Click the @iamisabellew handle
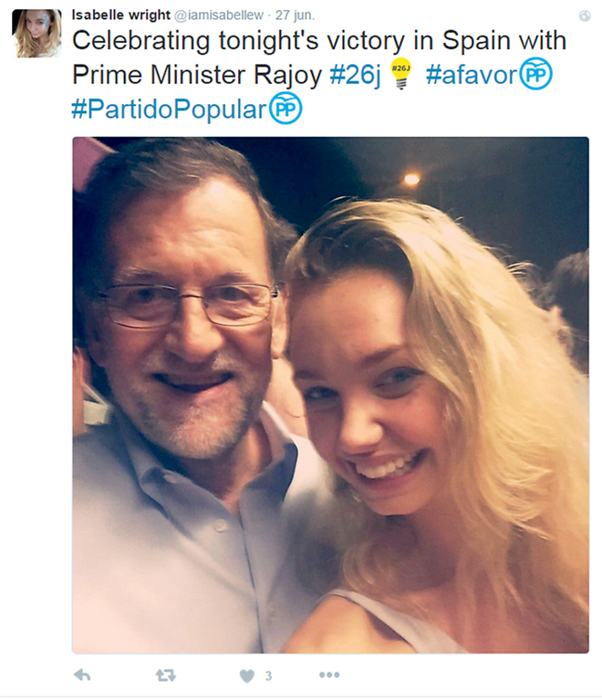602x700 pixels. pos(223,16)
